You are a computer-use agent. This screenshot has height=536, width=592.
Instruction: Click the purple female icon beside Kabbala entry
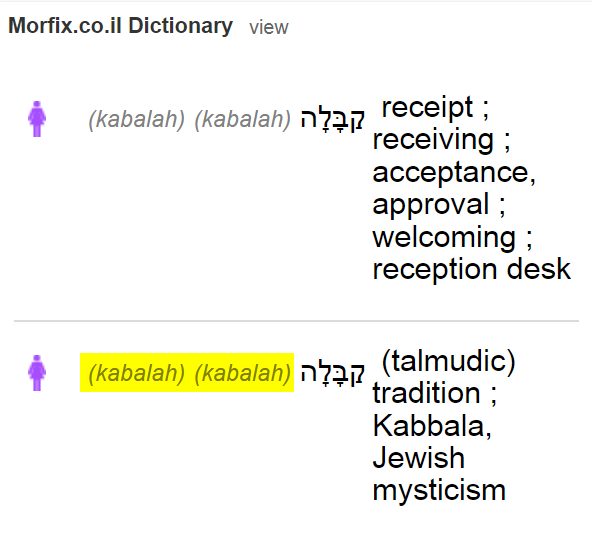coord(37,373)
